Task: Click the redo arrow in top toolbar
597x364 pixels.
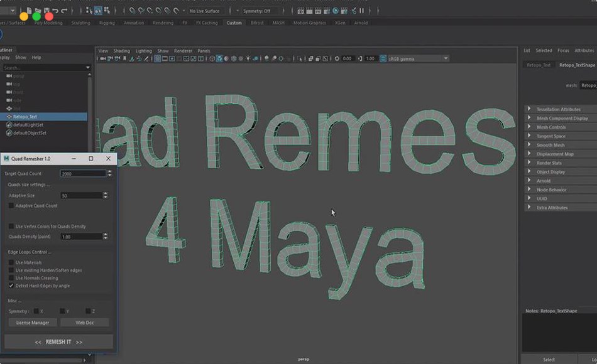Action: (64, 11)
